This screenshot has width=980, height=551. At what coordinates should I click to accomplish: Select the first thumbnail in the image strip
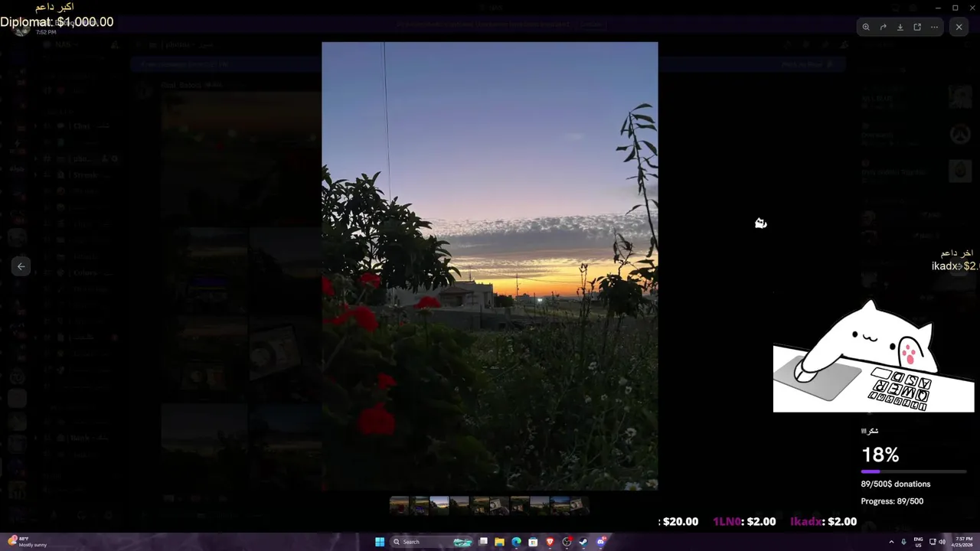(399, 505)
